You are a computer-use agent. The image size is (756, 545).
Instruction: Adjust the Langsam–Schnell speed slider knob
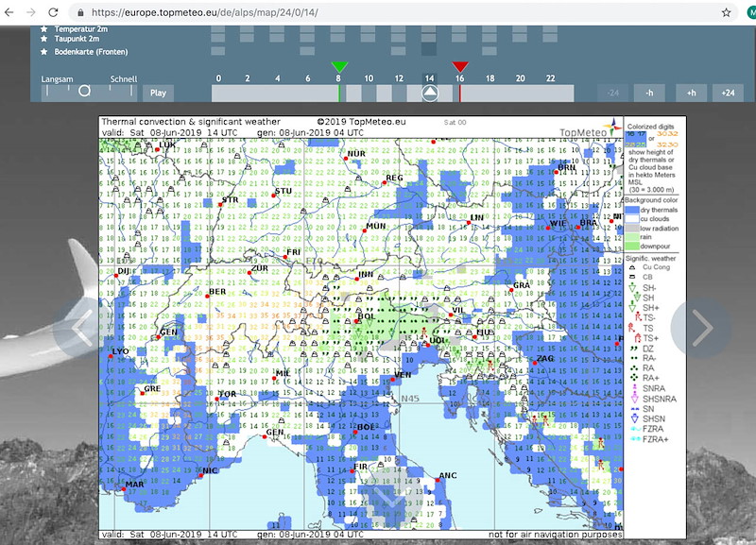tap(84, 91)
